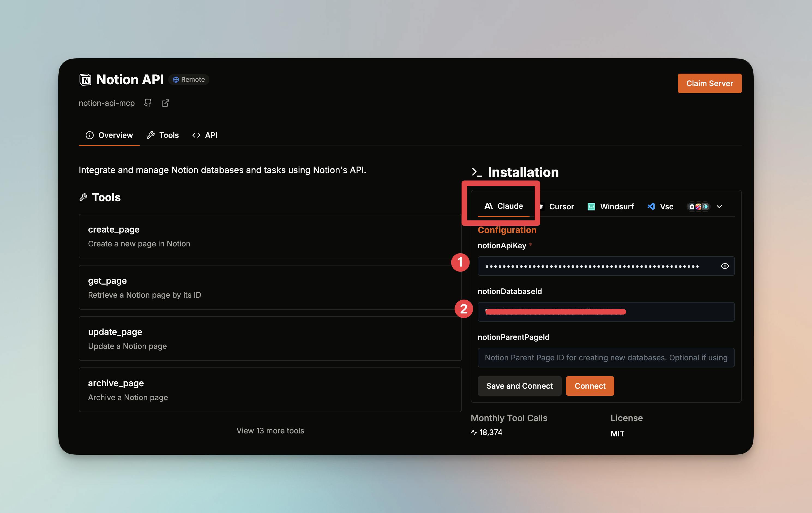812x513 pixels.
Task: Click the Remote globe badge
Action: (189, 80)
